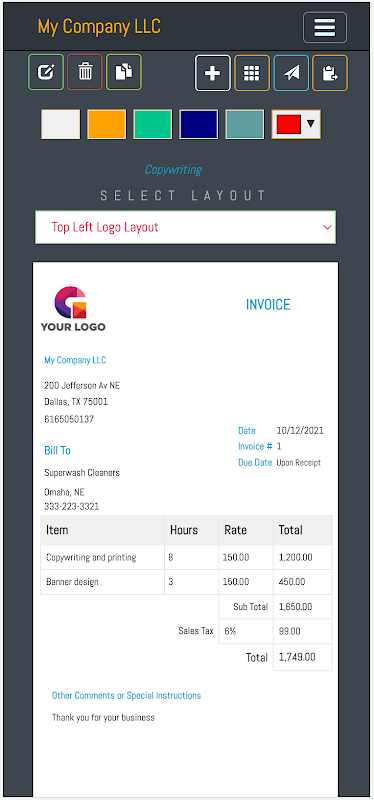Screen dimensions: 374x800
Task: Click Copywriting and printing item cell
Action: coord(103,557)
